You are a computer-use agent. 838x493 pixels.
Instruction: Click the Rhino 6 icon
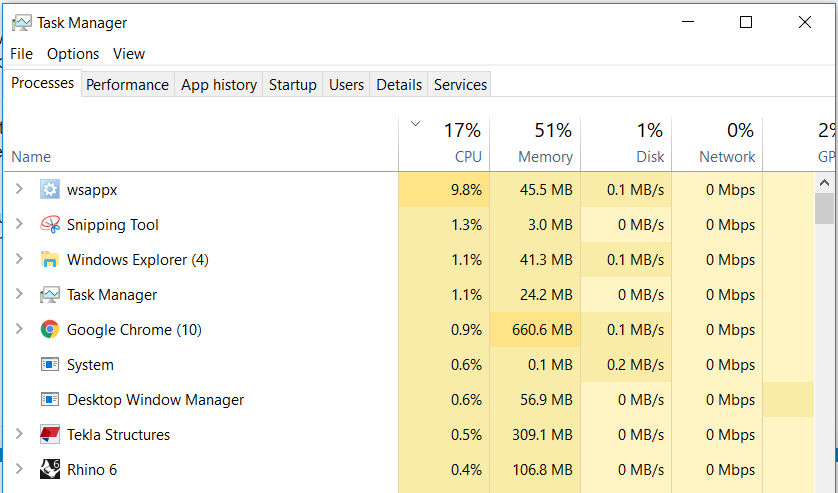(x=50, y=469)
